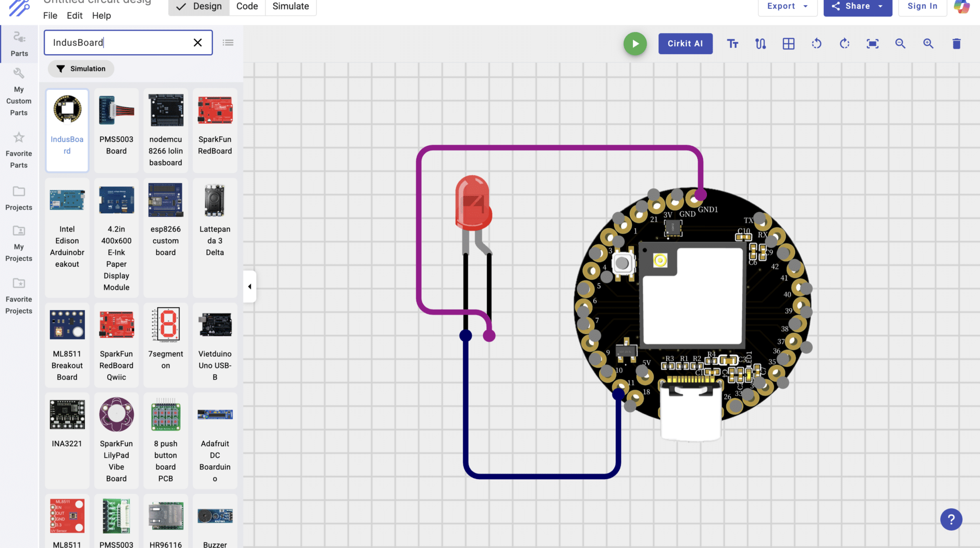980x548 pixels.
Task: Rotate the selection counterclockwise
Action: click(x=816, y=44)
